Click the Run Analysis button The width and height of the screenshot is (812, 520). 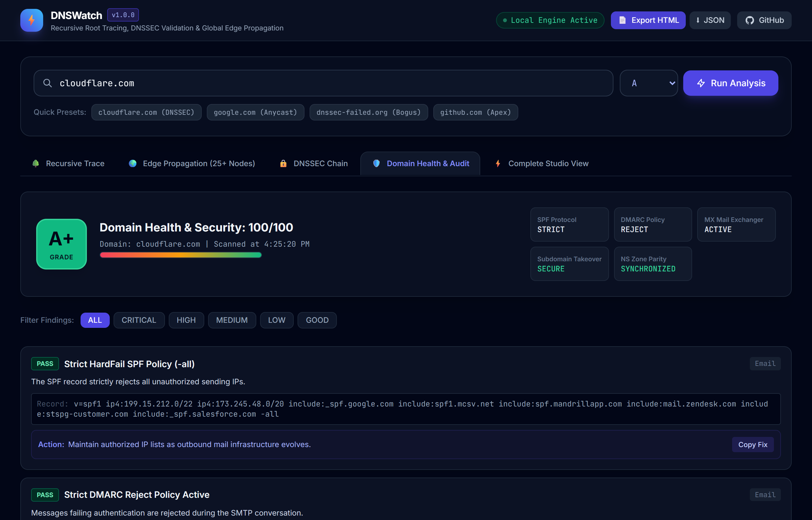click(730, 83)
